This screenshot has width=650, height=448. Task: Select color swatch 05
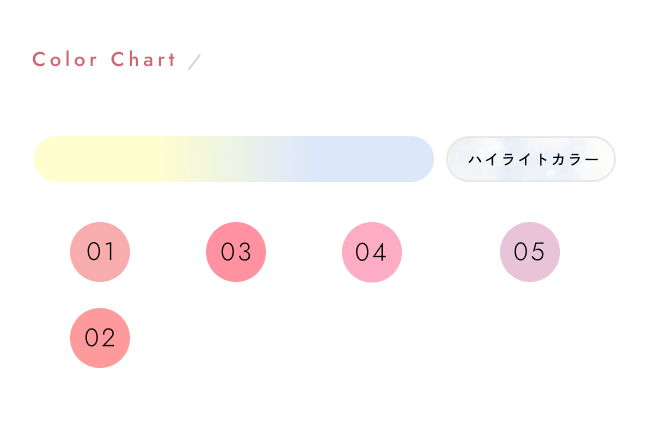[x=530, y=252]
